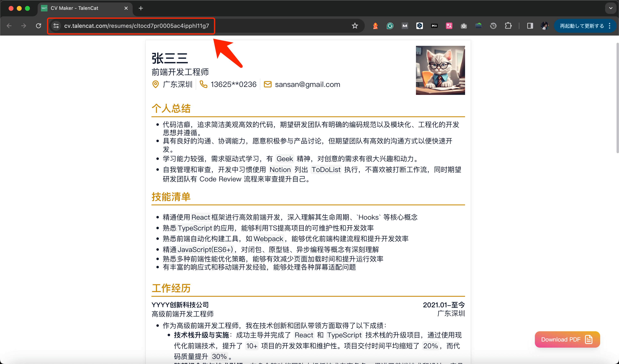619x364 pixels.
Task: Click the 工作经历 section heading
Action: (171, 288)
